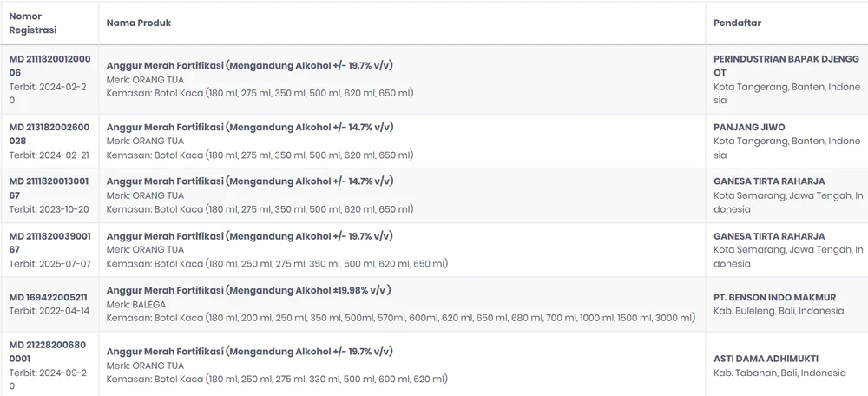Click the Nomor Registrasi column header

click(33, 23)
